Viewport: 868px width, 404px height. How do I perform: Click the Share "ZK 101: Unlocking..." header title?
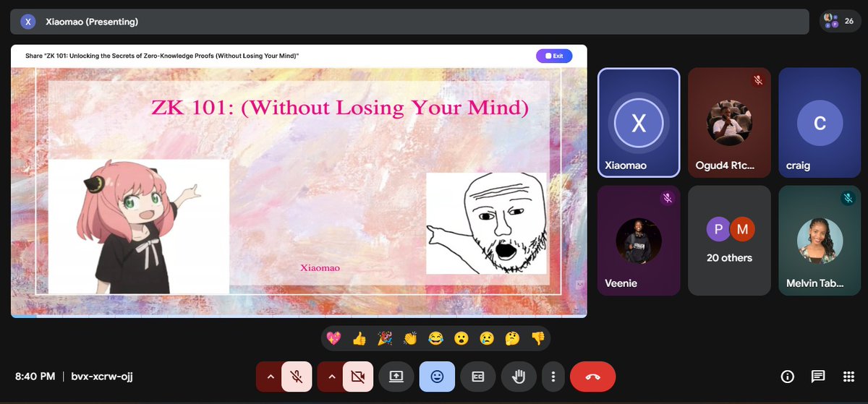point(162,56)
